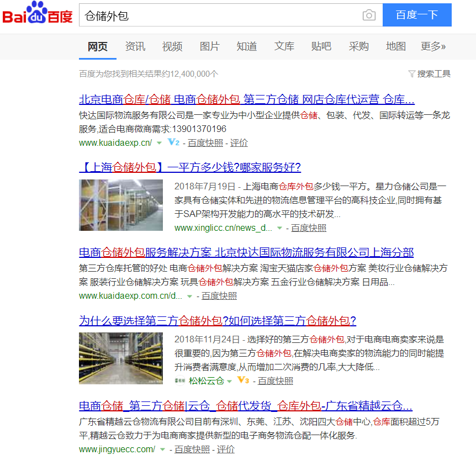Click the 松松云仓 site logo icon

(180, 380)
